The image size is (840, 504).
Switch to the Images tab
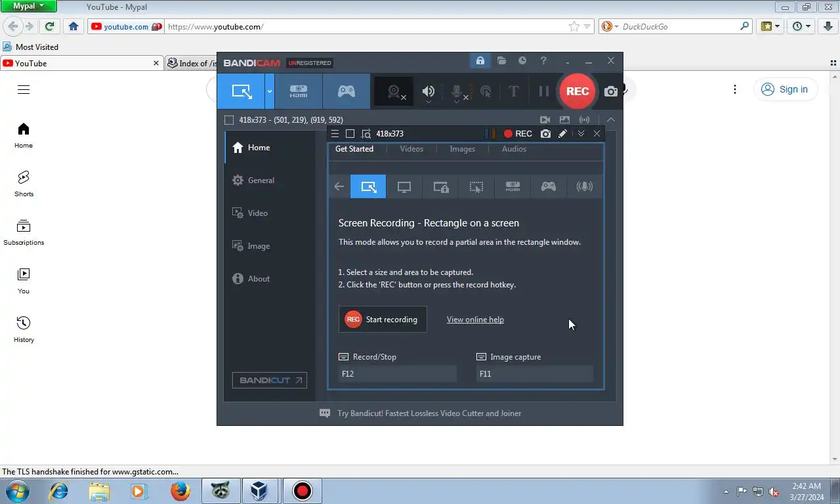click(462, 149)
